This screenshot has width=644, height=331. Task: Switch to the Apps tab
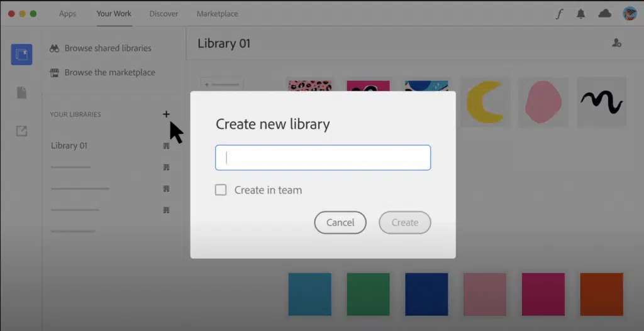67,14
